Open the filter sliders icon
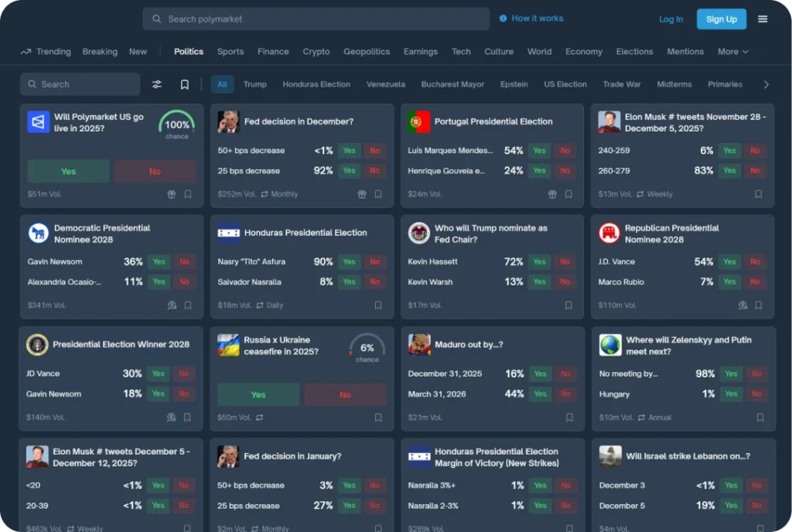Image resolution: width=792 pixels, height=532 pixels. [157, 84]
